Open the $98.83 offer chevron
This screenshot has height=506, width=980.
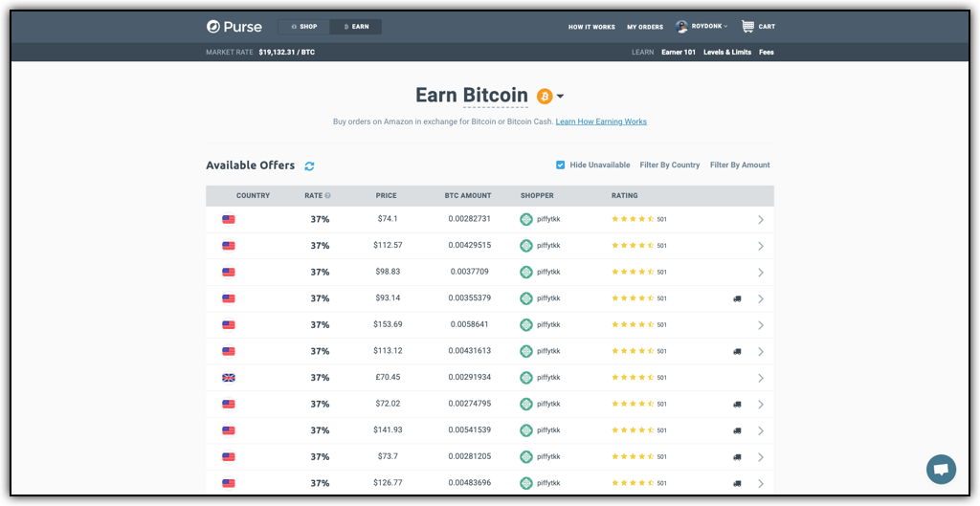[761, 273]
